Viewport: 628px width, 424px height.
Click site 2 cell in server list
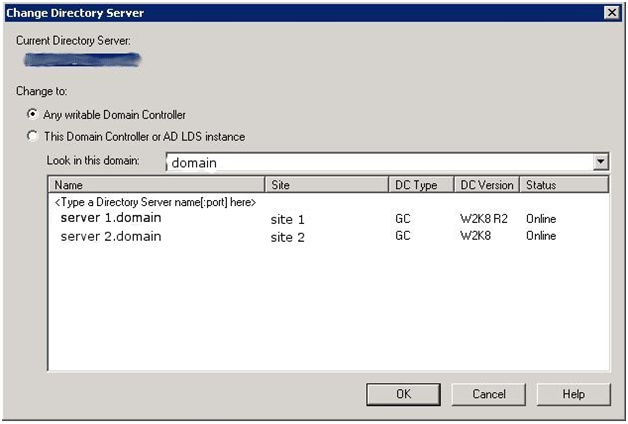[x=287, y=238]
